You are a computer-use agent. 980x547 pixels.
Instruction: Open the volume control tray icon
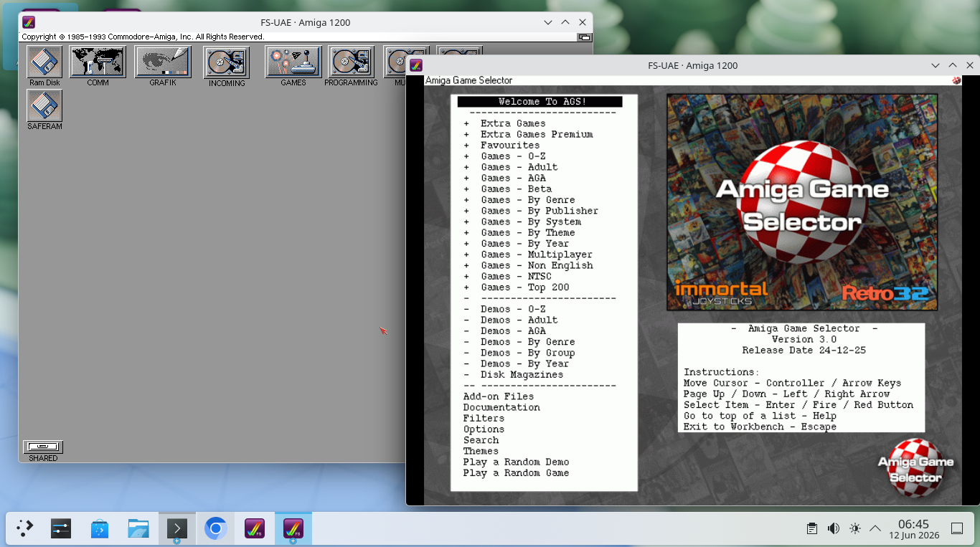[x=833, y=528]
